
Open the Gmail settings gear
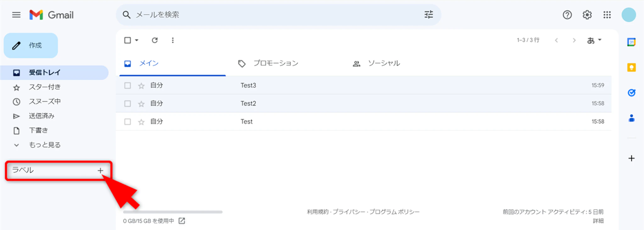point(587,15)
